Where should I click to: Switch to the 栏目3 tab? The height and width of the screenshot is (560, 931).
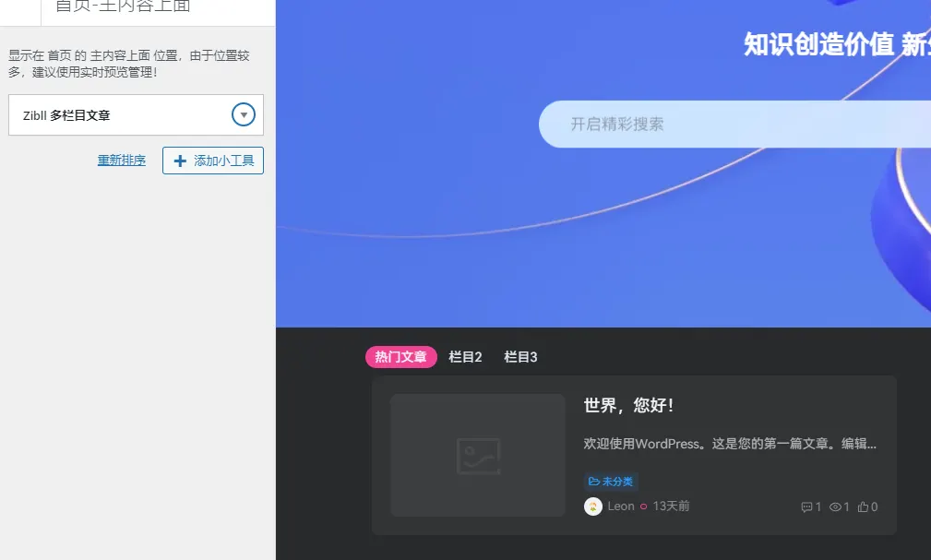(x=520, y=357)
